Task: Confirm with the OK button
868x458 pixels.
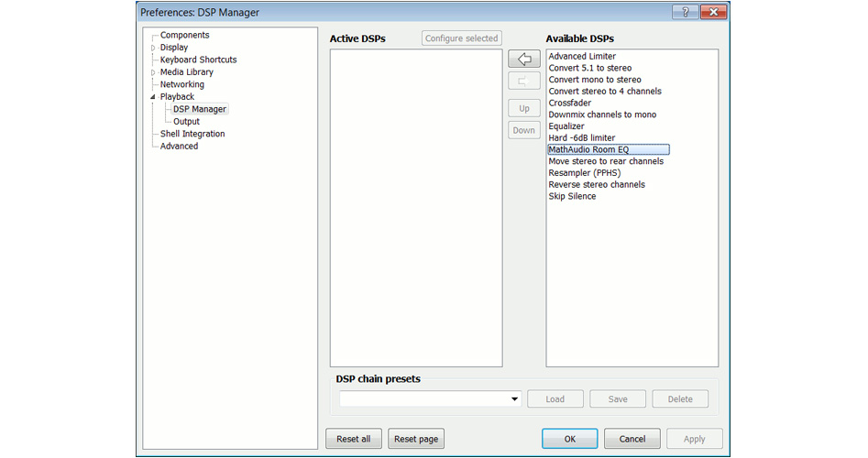Action: (x=569, y=439)
